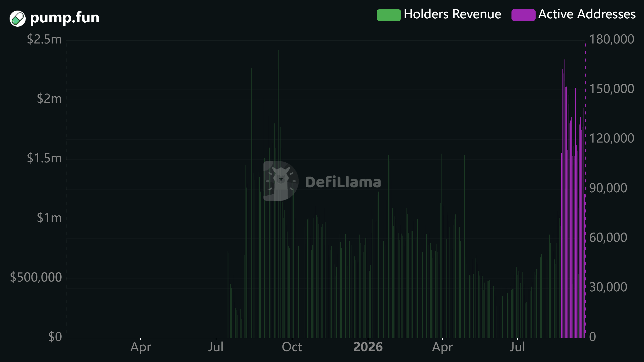The image size is (644, 362).
Task: Click the 30,000 right axis label
Action: tap(608, 287)
